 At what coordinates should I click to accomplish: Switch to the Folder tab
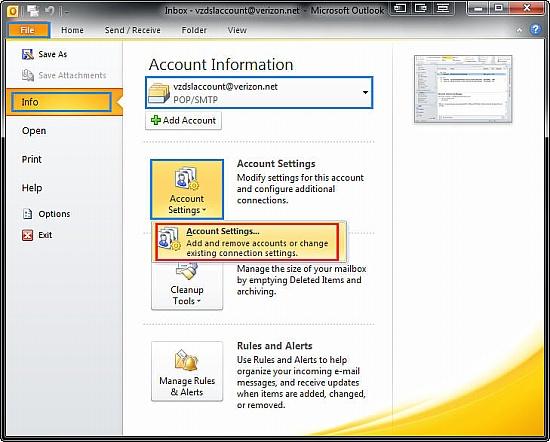click(x=194, y=30)
